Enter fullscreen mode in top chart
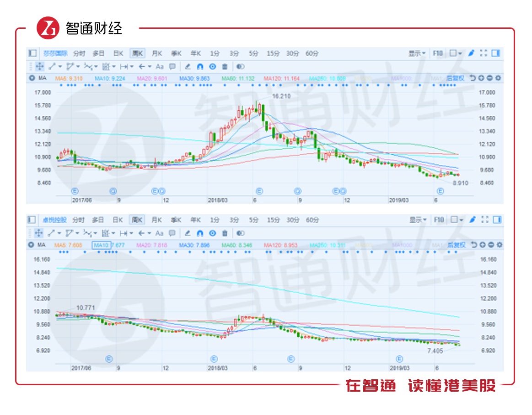The width and height of the screenshot is (532, 415). (x=484, y=53)
